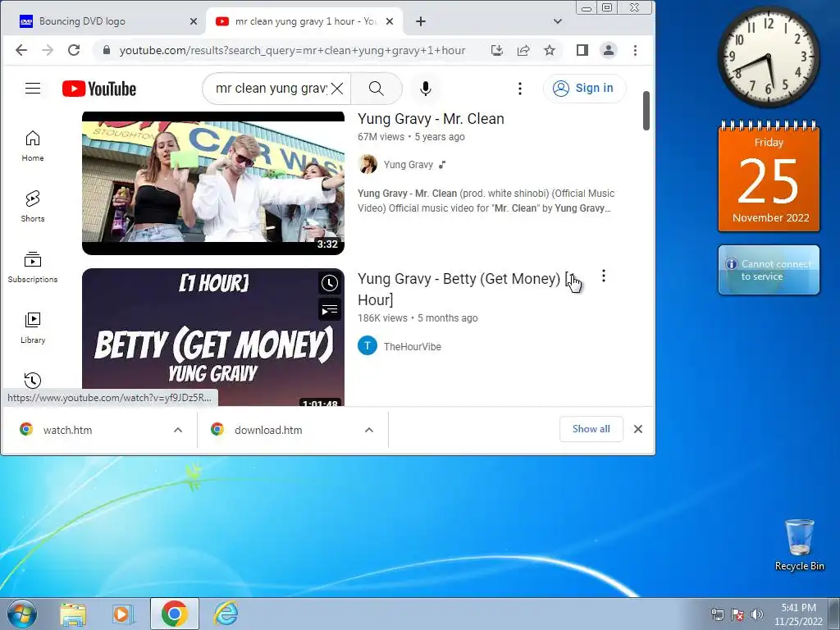Start voice search with the microphone
This screenshot has height=630, width=840.
[x=426, y=89]
